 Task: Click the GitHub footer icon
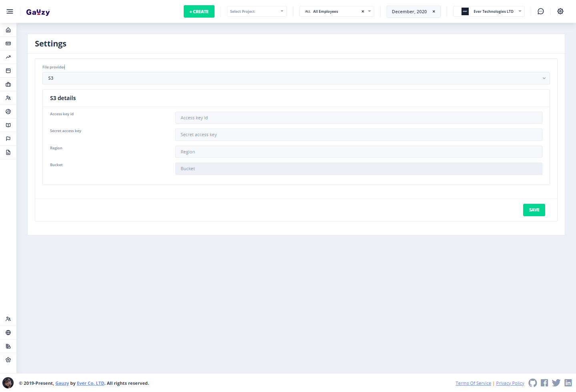tap(532, 383)
